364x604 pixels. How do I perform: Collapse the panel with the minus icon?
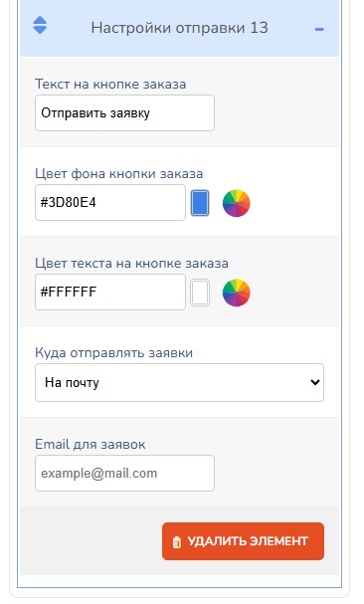(x=319, y=29)
